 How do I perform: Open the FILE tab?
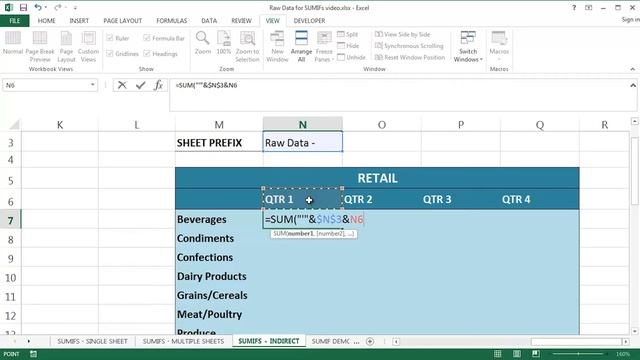click(15, 20)
